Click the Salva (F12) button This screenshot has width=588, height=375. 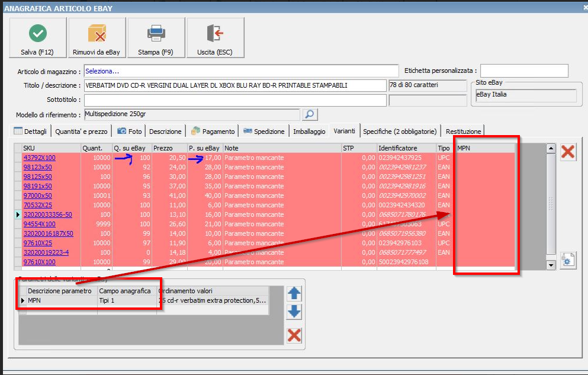coord(37,38)
